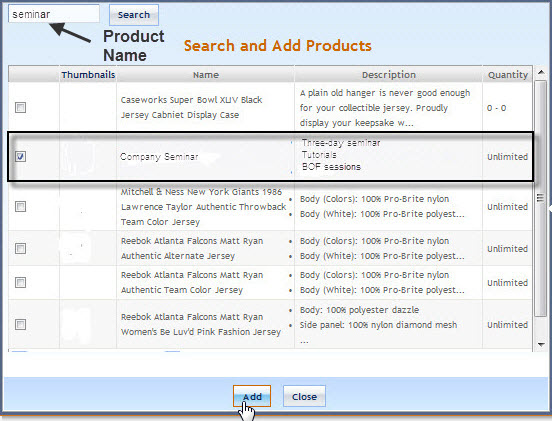The image size is (552, 421).
Task: Click the Quantity column header
Action: 507,75
